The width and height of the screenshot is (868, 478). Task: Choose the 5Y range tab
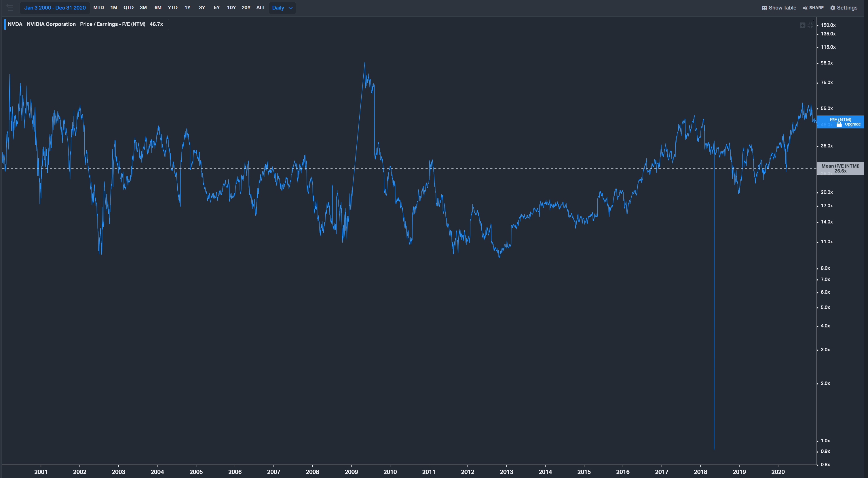217,8
